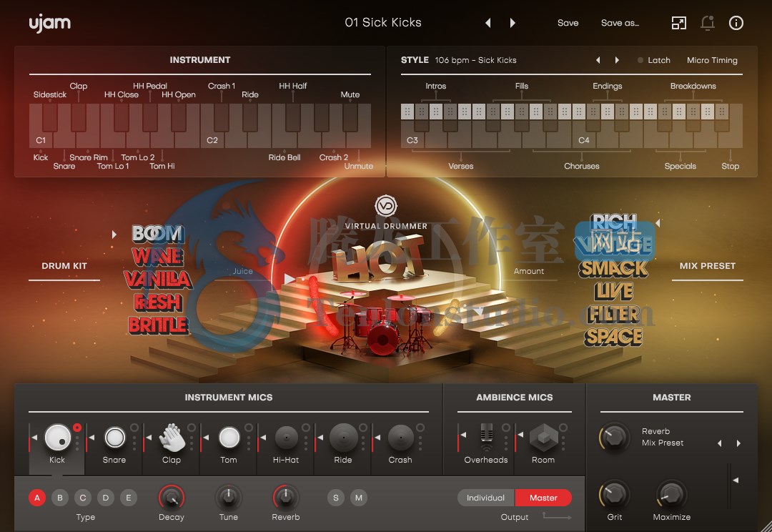
Task: Click the Master Reverb knob
Action: pyautogui.click(x=615, y=437)
